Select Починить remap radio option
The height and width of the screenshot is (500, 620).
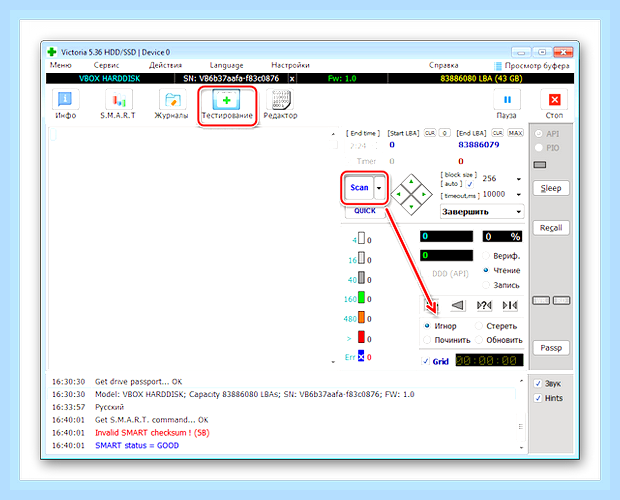pos(427,340)
